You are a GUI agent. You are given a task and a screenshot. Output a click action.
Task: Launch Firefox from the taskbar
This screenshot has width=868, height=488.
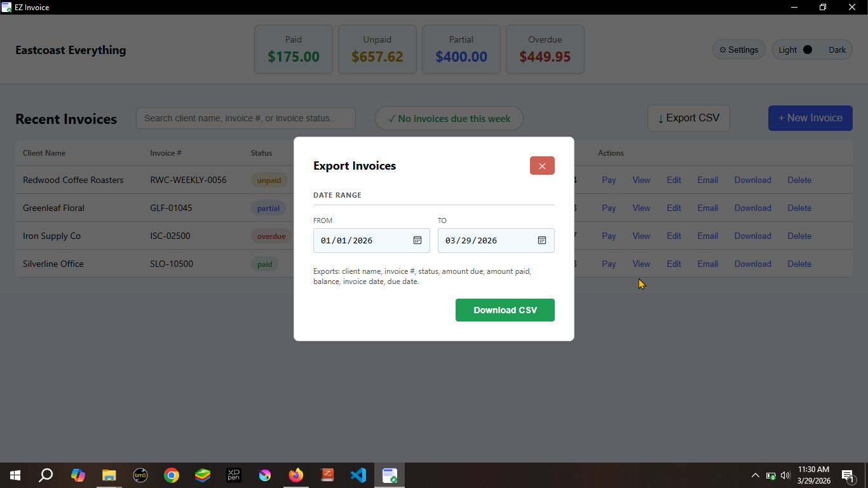point(295,475)
